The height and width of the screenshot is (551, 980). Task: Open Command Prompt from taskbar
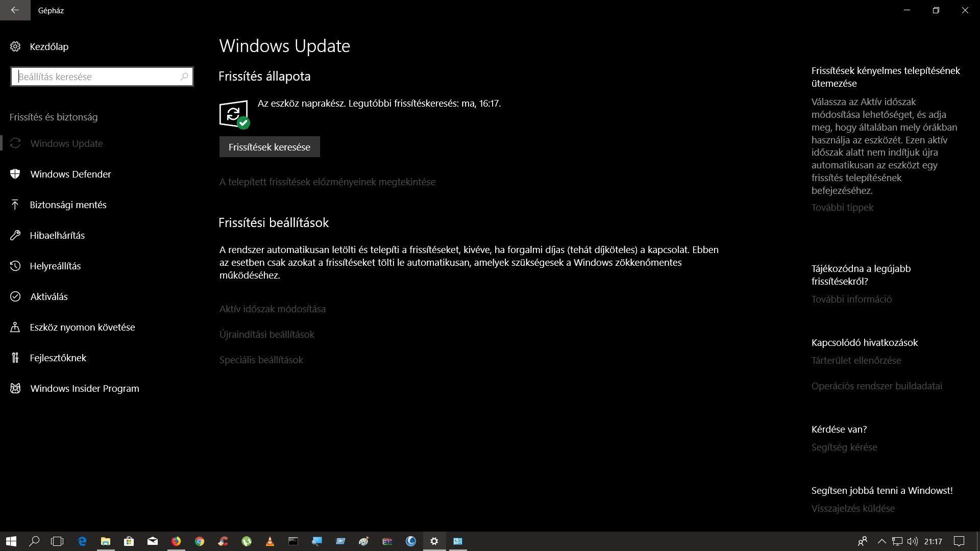293,541
